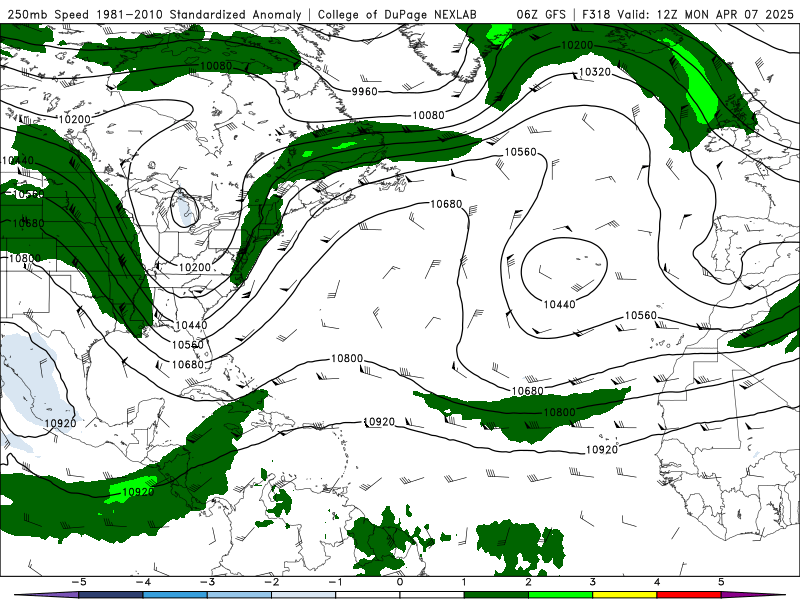Click the colorbar tick label -4
This screenshot has height=600, width=800.
coord(142,582)
